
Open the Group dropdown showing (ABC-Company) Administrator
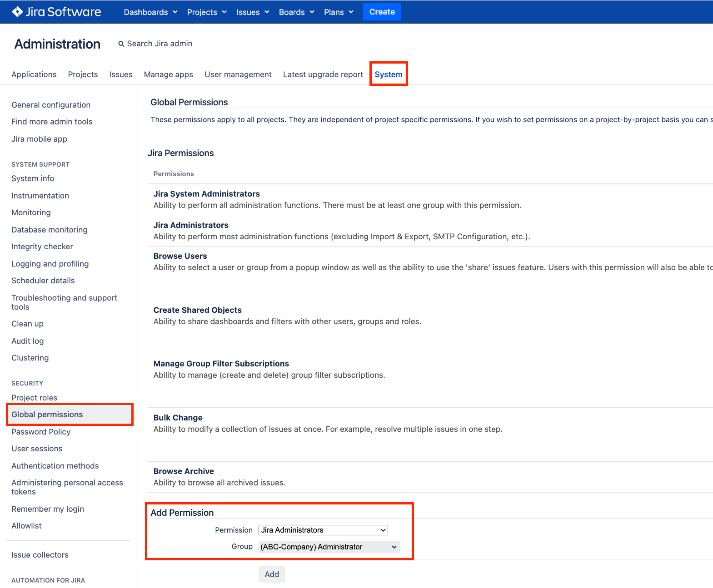pyautogui.click(x=329, y=547)
